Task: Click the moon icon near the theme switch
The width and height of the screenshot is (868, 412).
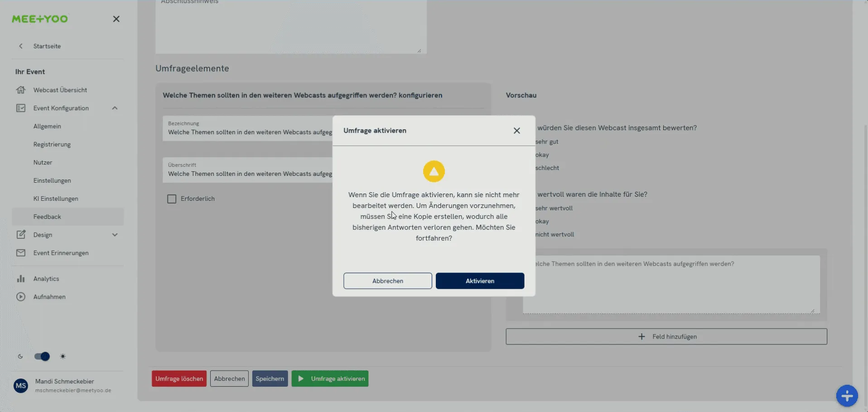Action: 20,357
